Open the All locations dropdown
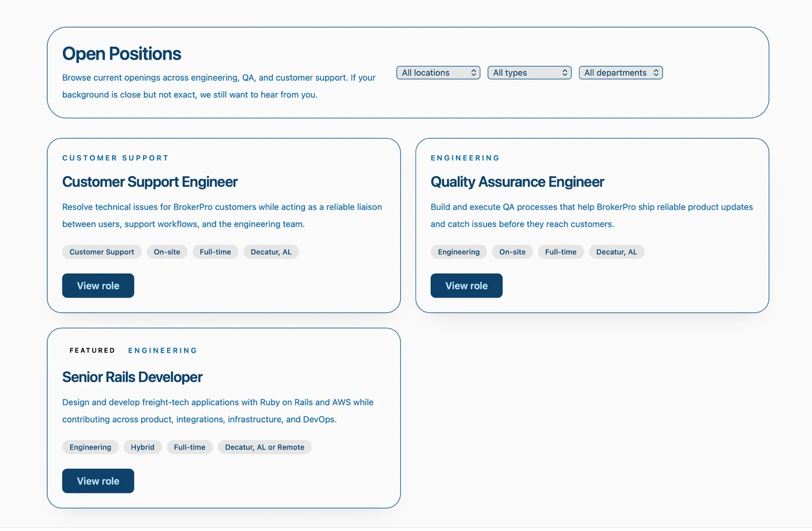Screen dimensions: 812x531 tap(437, 72)
